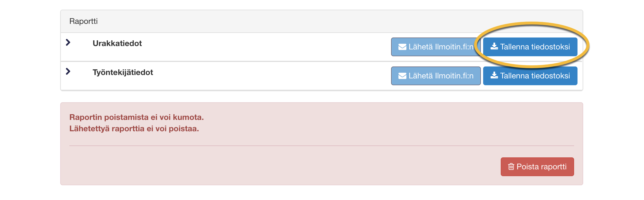
Task: Click text Lähetettyä raporttia ei voi poistaa
Action: coord(134,129)
